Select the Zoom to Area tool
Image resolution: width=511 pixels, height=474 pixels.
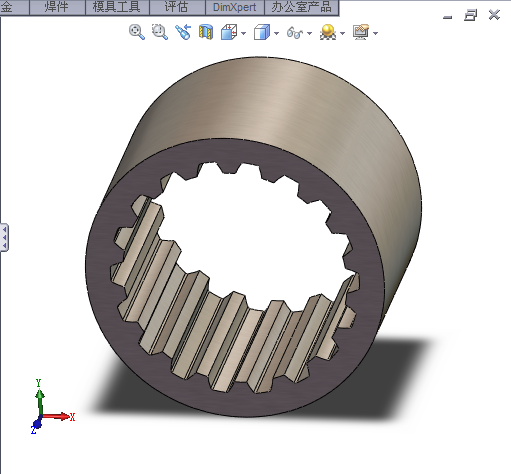click(x=160, y=32)
